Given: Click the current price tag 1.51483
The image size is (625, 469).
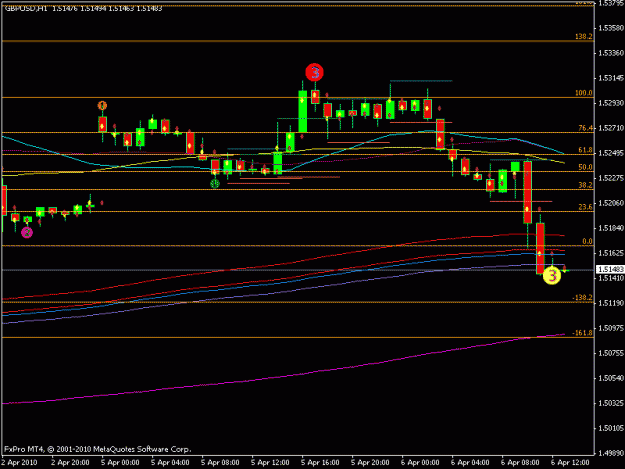Looking at the screenshot, I should [x=610, y=270].
